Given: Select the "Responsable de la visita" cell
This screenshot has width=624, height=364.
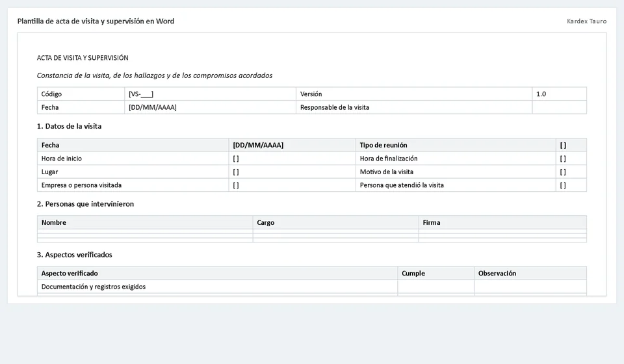Looking at the screenshot, I should 414,107.
